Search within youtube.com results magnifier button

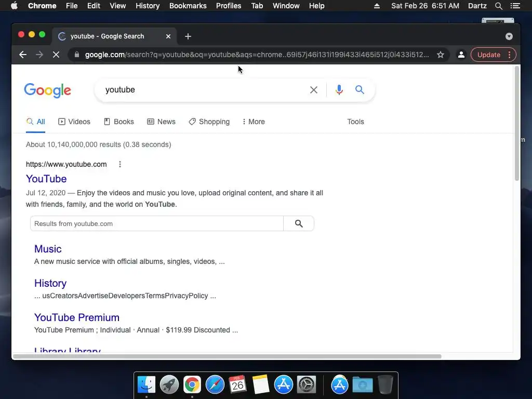pyautogui.click(x=299, y=223)
